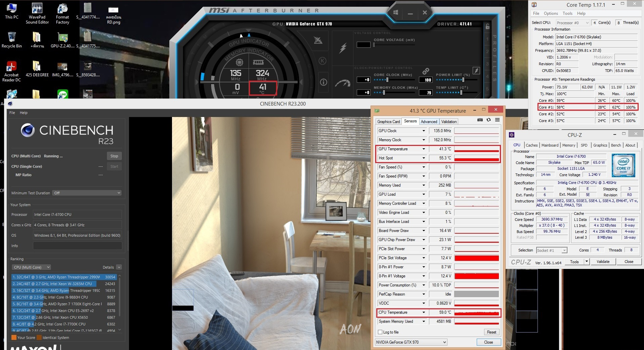Open the CPU (Multi Core) ranking dropdown

pos(31,267)
